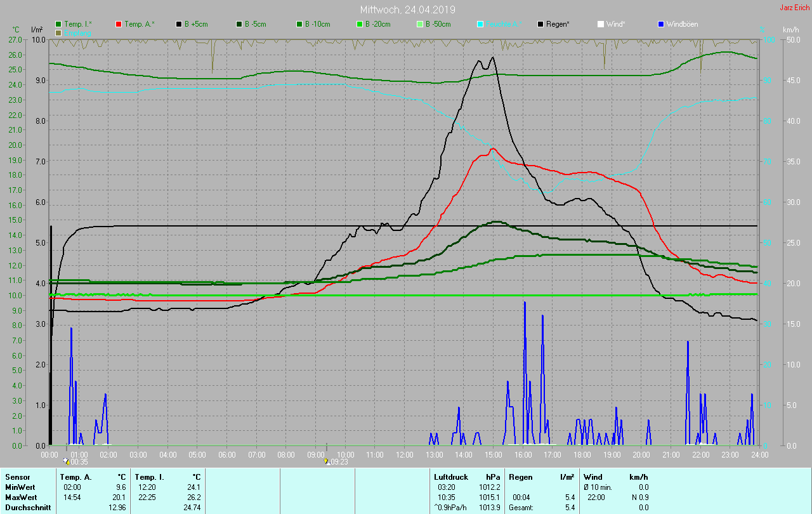Click the B +5cm legend color square
This screenshot has height=514, width=812.
[x=180, y=24]
